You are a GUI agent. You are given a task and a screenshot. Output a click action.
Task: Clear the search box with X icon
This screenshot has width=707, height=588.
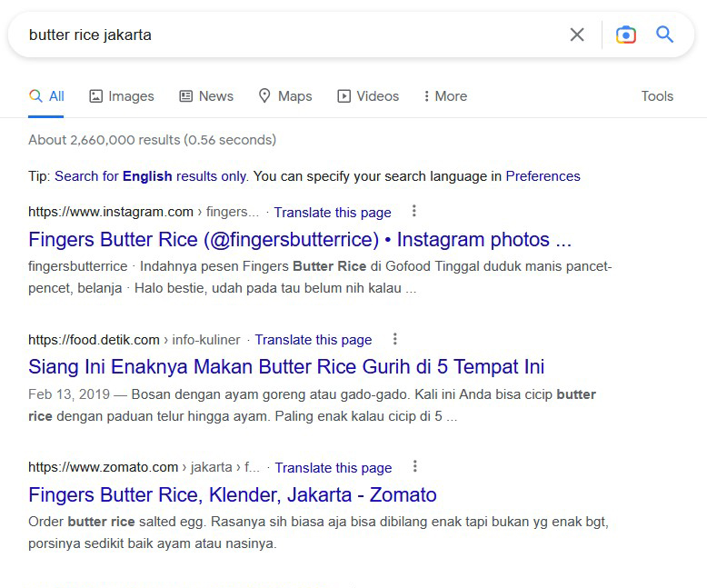point(577,35)
